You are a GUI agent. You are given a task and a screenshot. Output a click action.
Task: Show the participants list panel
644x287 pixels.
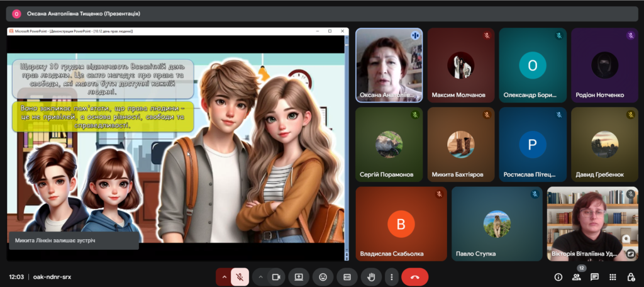[576, 278]
